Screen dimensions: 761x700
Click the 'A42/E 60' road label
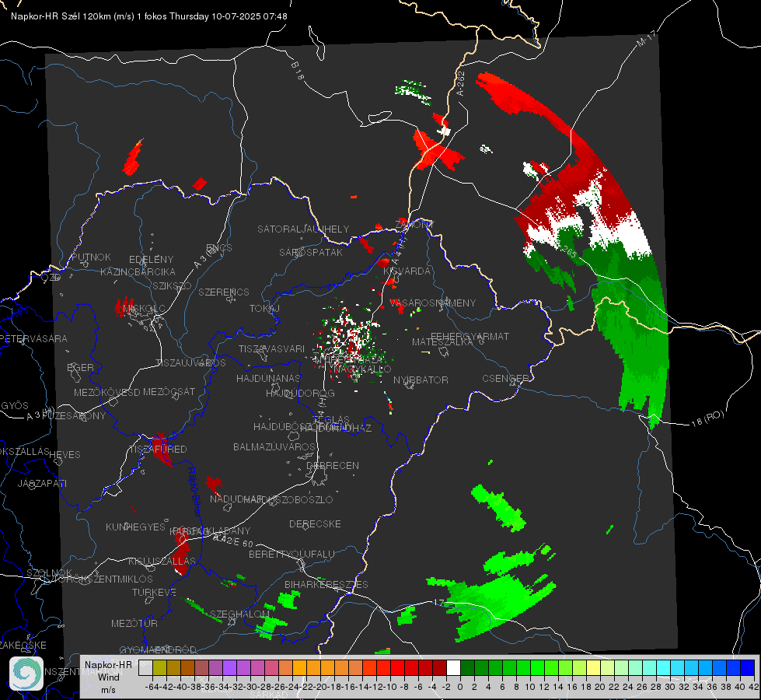pyautogui.click(x=233, y=541)
